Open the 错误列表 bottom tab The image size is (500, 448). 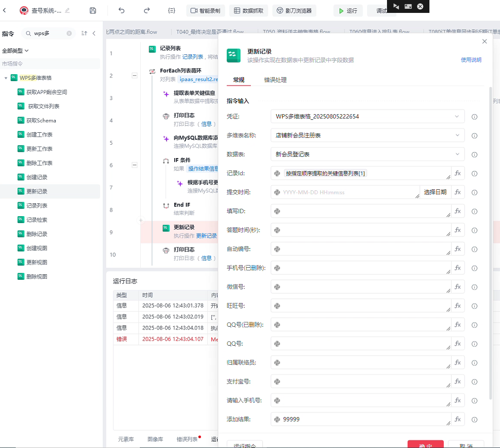[187, 439]
